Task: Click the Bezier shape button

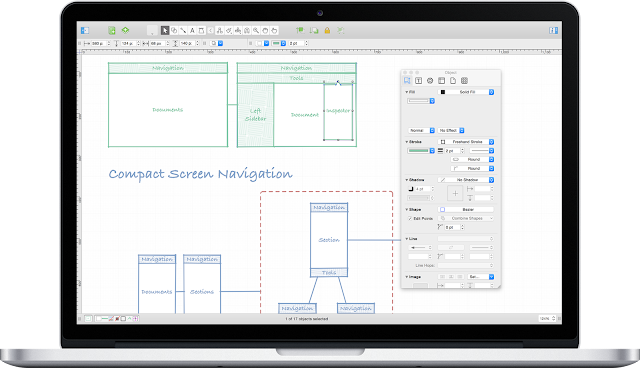Action: coord(466,210)
